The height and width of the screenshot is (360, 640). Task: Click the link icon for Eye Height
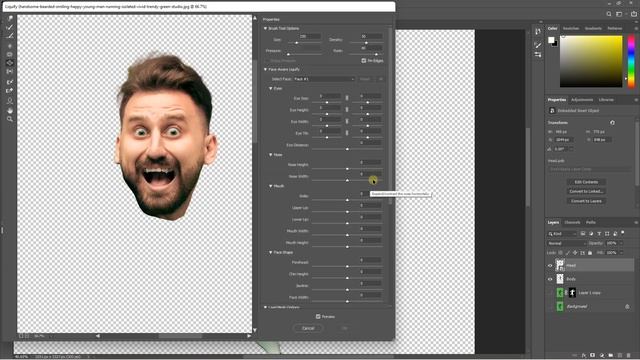347,109
